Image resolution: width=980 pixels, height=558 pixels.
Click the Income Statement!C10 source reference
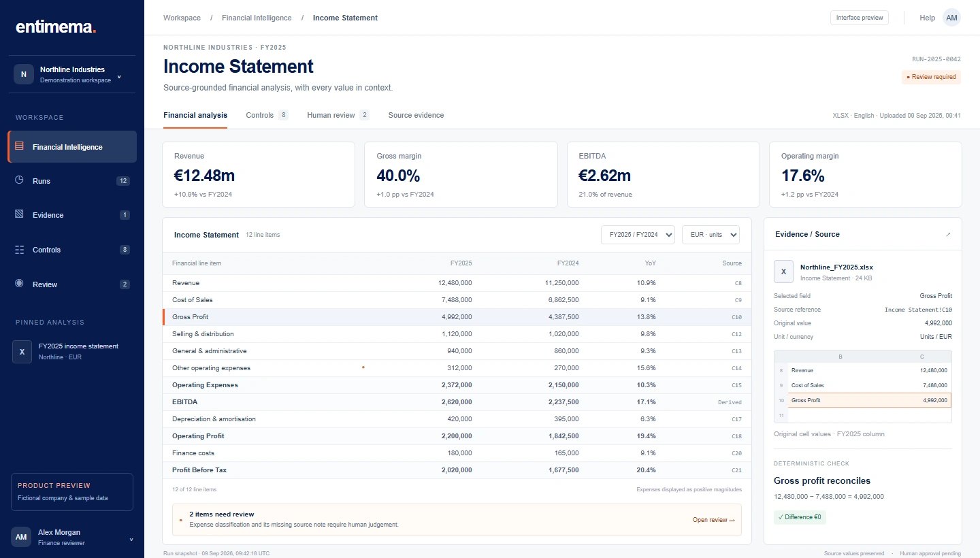918,310
